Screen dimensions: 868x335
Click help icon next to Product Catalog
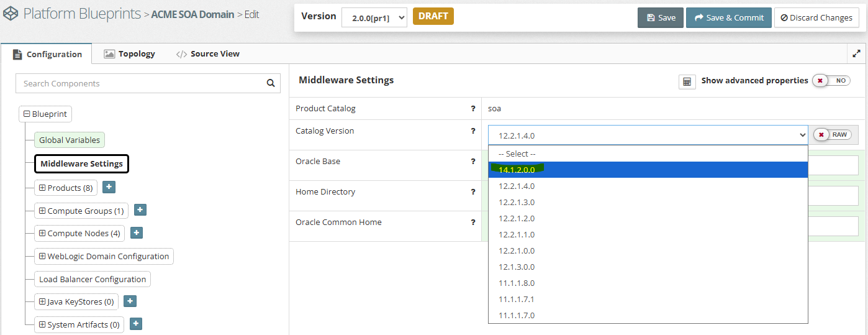tap(473, 109)
